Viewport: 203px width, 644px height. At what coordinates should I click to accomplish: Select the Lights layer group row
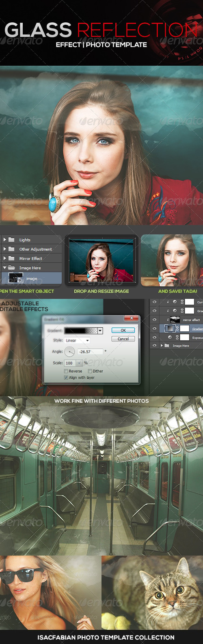(x=31, y=240)
